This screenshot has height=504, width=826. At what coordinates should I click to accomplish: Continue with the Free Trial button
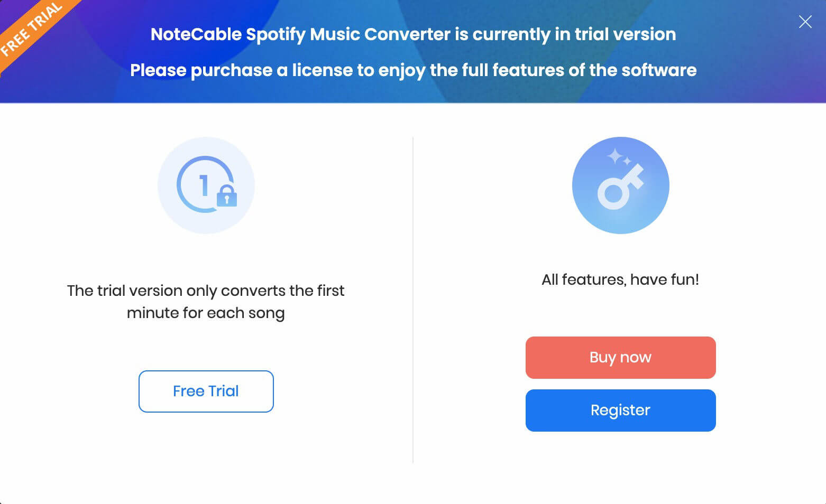pyautogui.click(x=206, y=391)
